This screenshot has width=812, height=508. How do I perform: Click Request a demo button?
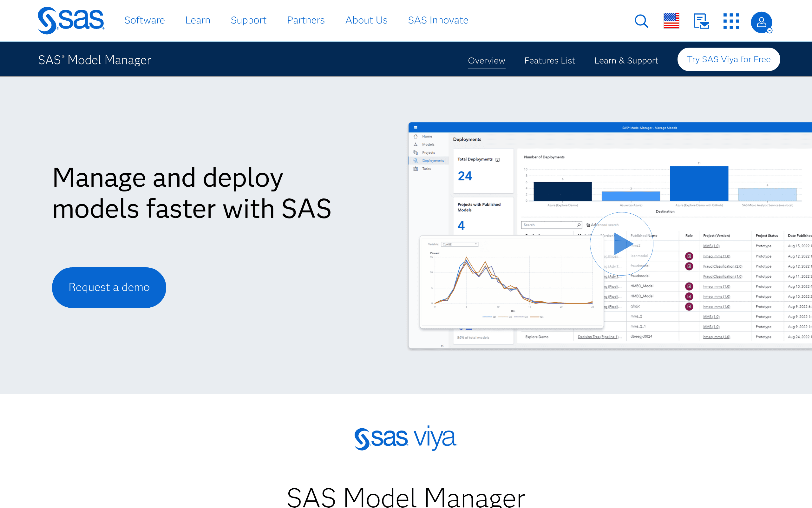pos(109,287)
